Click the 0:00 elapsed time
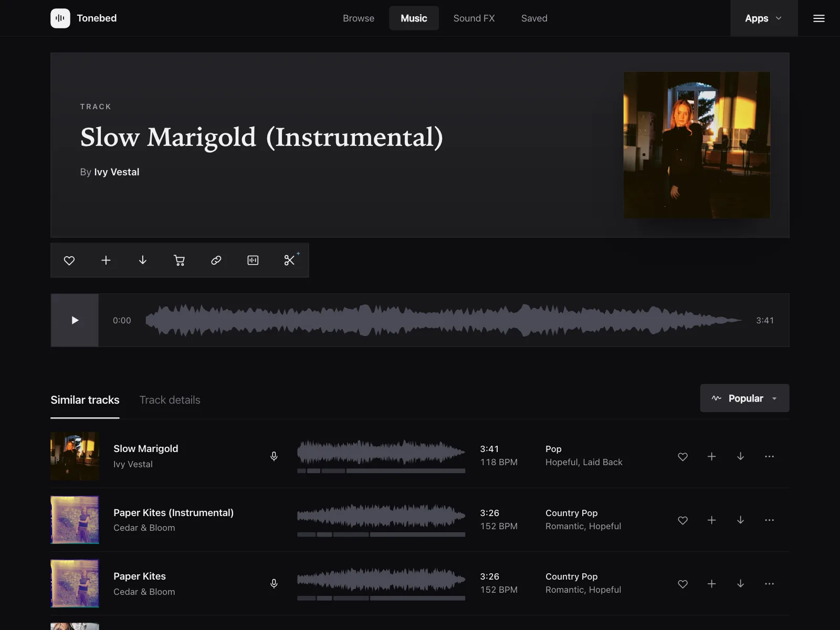The height and width of the screenshot is (630, 840). (x=122, y=320)
